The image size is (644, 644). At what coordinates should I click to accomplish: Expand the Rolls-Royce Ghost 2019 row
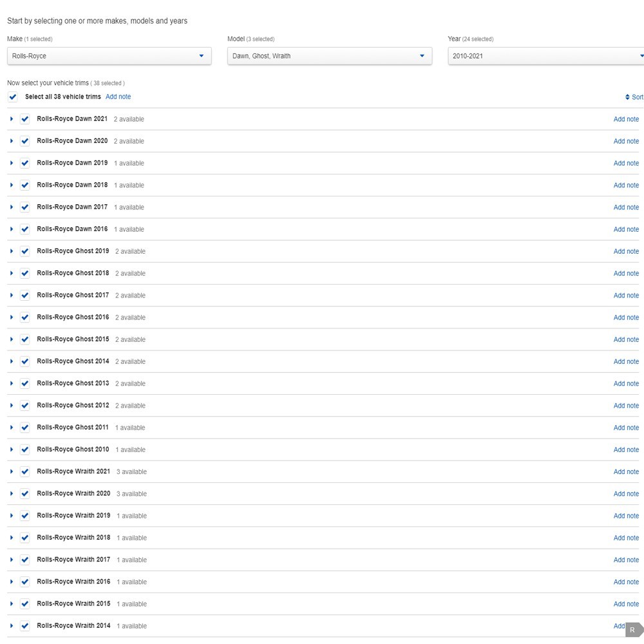[x=12, y=251]
